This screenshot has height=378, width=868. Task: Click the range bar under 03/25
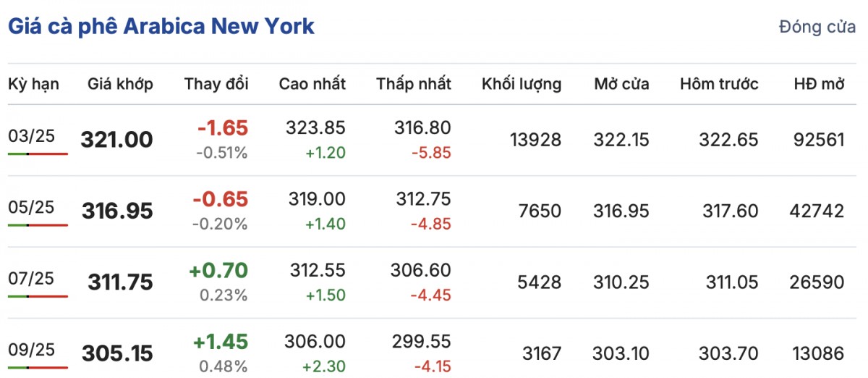(38, 154)
